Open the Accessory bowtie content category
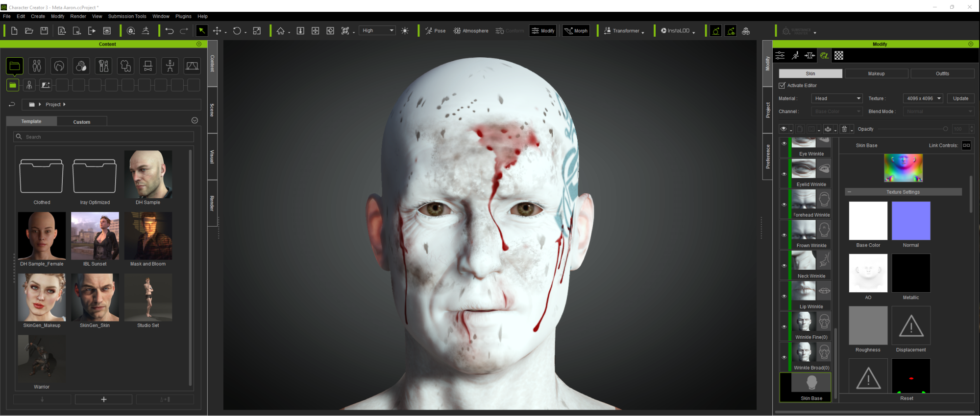This screenshot has height=416, width=980. (x=147, y=66)
